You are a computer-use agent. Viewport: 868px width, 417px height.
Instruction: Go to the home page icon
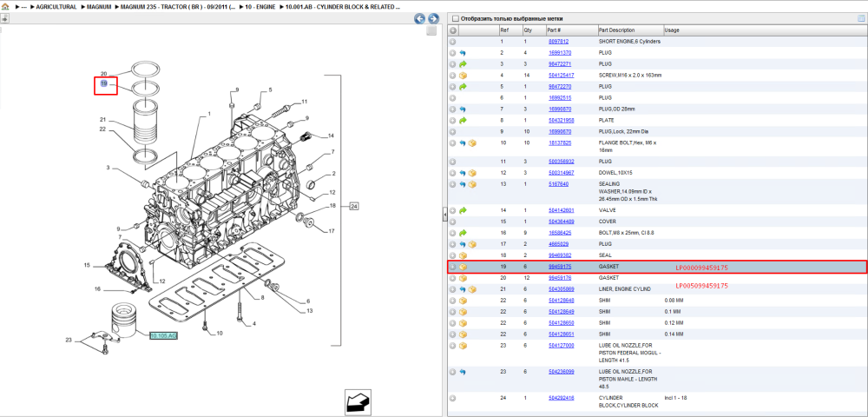pyautogui.click(x=5, y=7)
